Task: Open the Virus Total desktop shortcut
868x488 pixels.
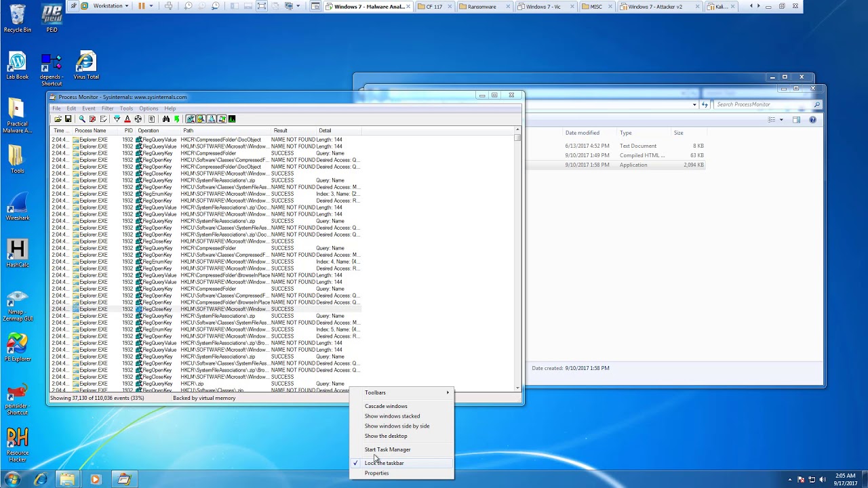Action: 86,65
